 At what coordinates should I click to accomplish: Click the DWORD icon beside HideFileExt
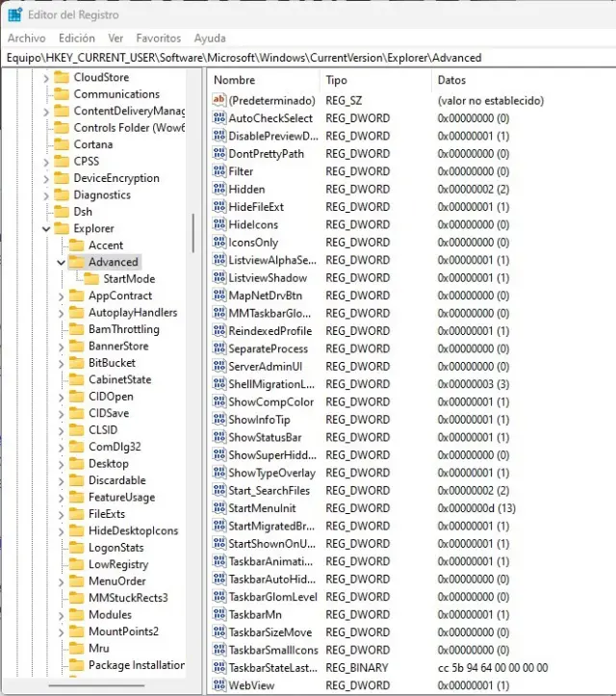click(x=218, y=207)
